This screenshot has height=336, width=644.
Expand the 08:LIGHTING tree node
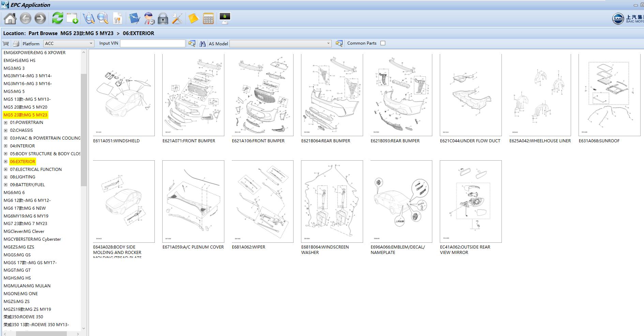(x=5, y=177)
